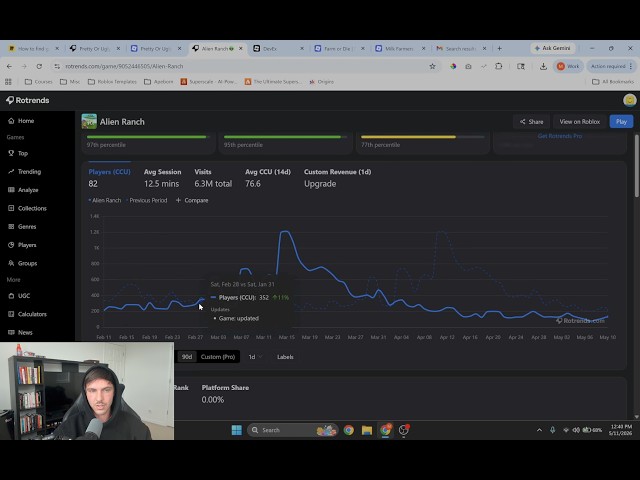The width and height of the screenshot is (640, 480).
Task: Switch to the DevEx tab
Action: pos(278,48)
